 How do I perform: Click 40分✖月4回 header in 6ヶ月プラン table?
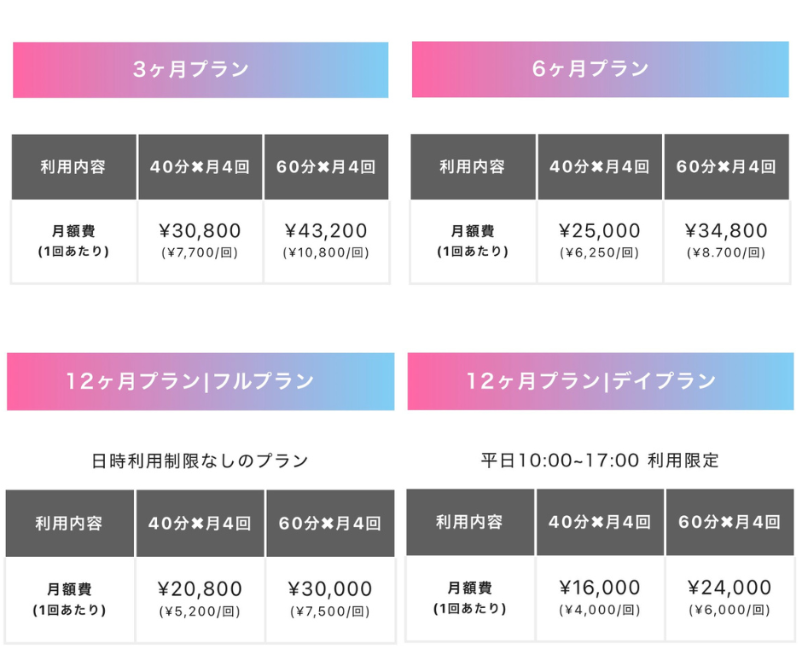[x=600, y=167]
